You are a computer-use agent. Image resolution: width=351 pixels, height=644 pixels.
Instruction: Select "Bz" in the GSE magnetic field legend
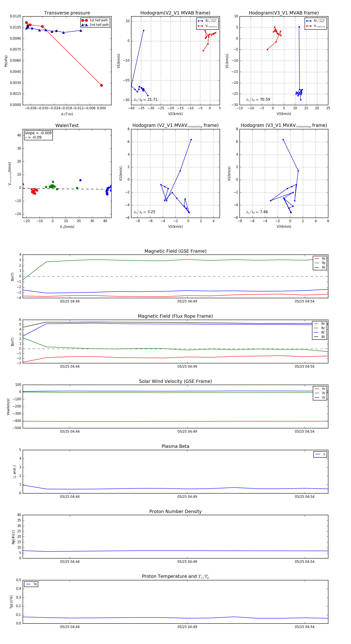[x=320, y=267]
